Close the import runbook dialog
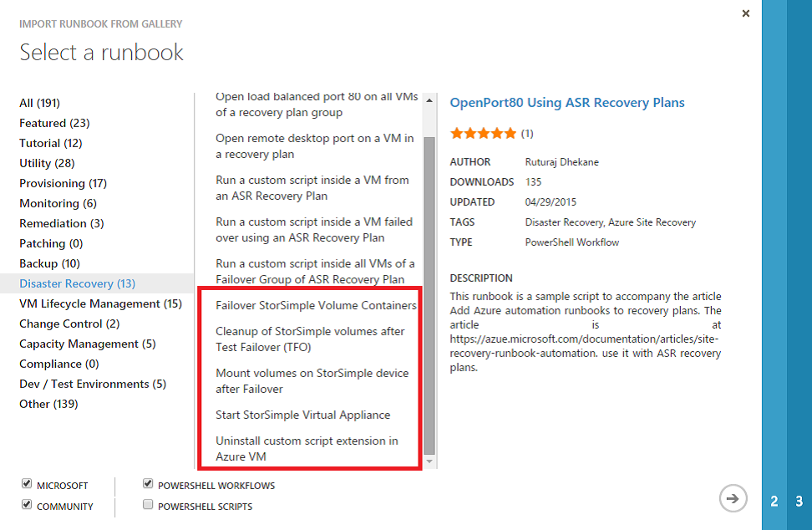 (x=745, y=13)
